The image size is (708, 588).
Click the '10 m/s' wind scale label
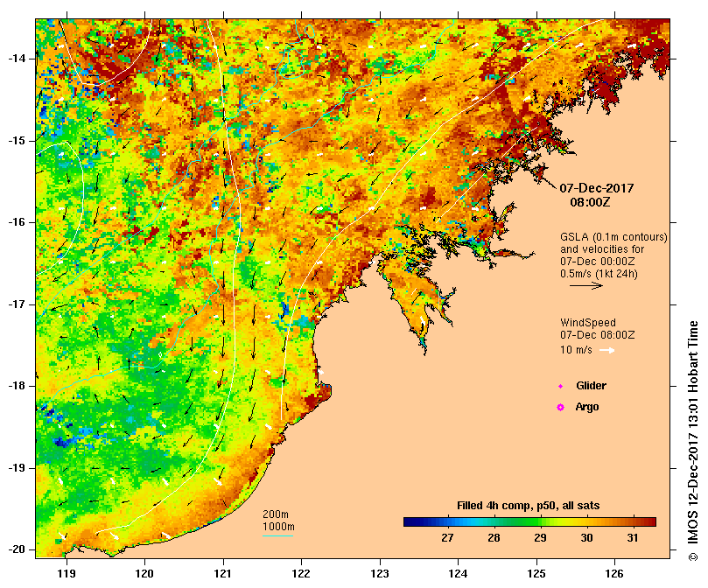pos(576,350)
